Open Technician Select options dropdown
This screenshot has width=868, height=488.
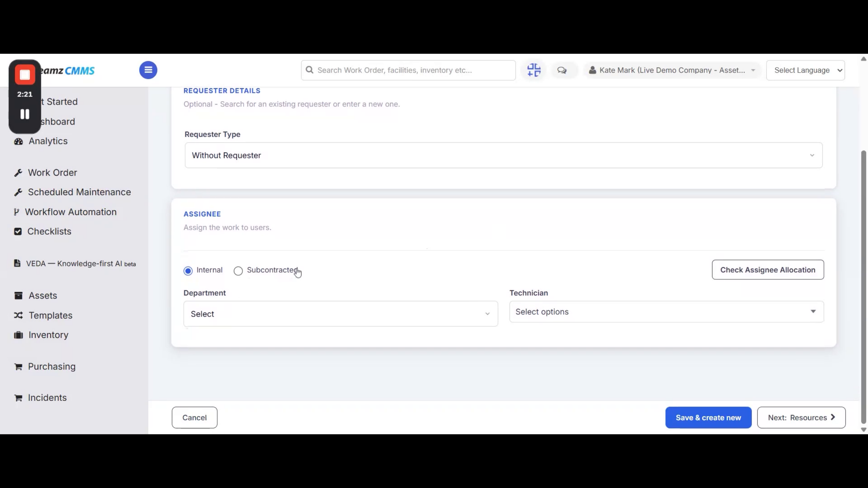pyautogui.click(x=667, y=312)
